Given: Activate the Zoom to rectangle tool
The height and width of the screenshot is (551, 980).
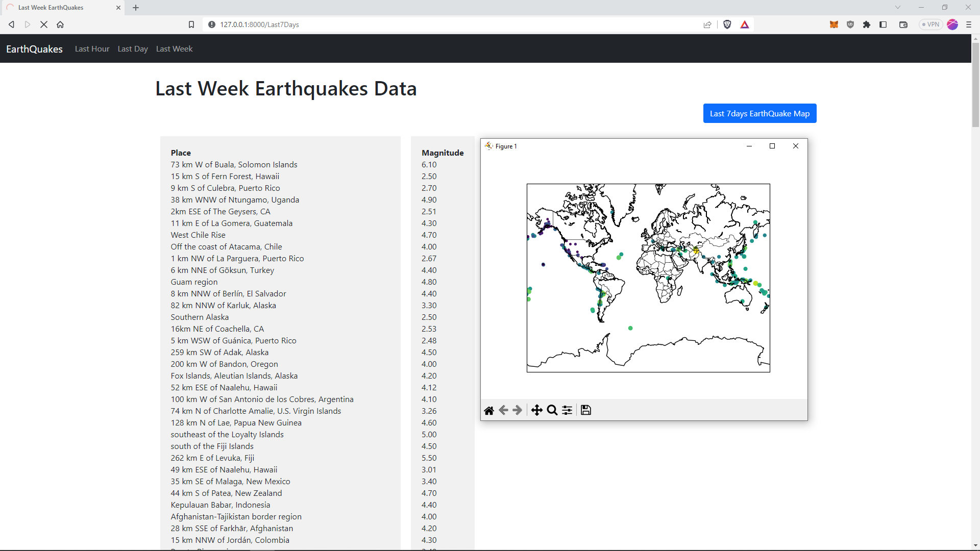Looking at the screenshot, I should (x=552, y=410).
